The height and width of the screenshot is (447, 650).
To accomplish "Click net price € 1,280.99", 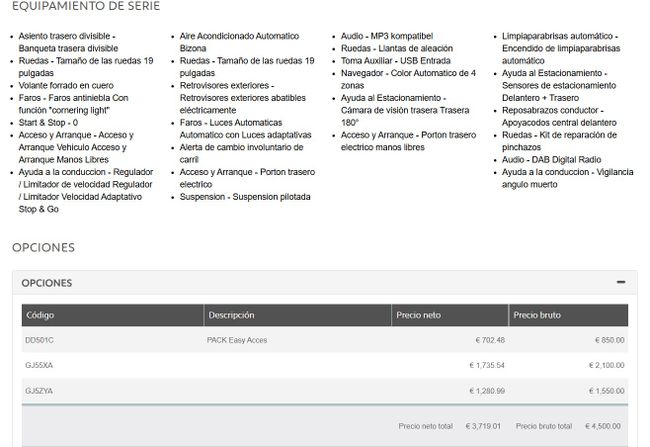I will click(x=487, y=391).
